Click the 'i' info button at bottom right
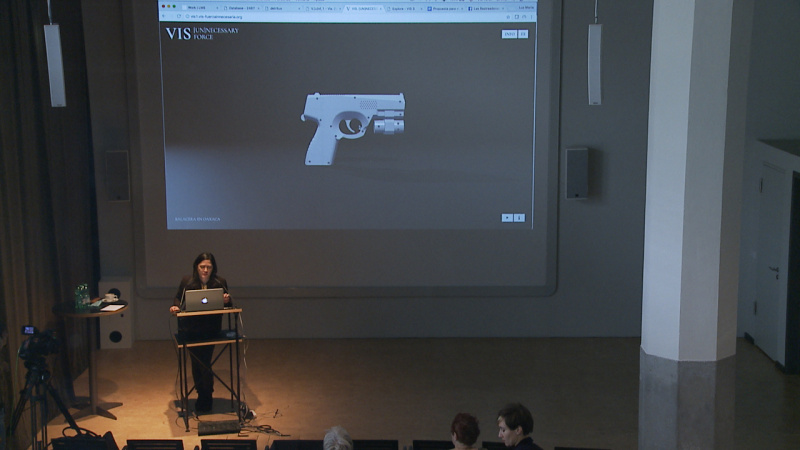 [519, 218]
